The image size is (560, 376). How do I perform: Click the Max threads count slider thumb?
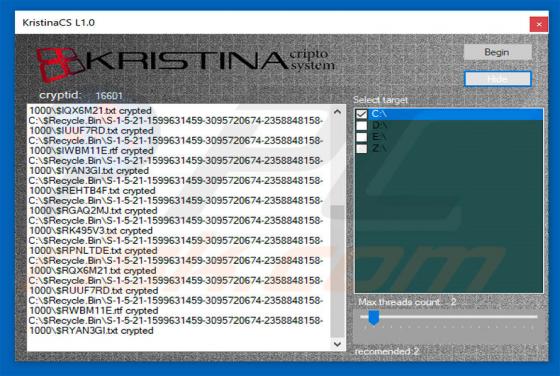pyautogui.click(x=374, y=317)
